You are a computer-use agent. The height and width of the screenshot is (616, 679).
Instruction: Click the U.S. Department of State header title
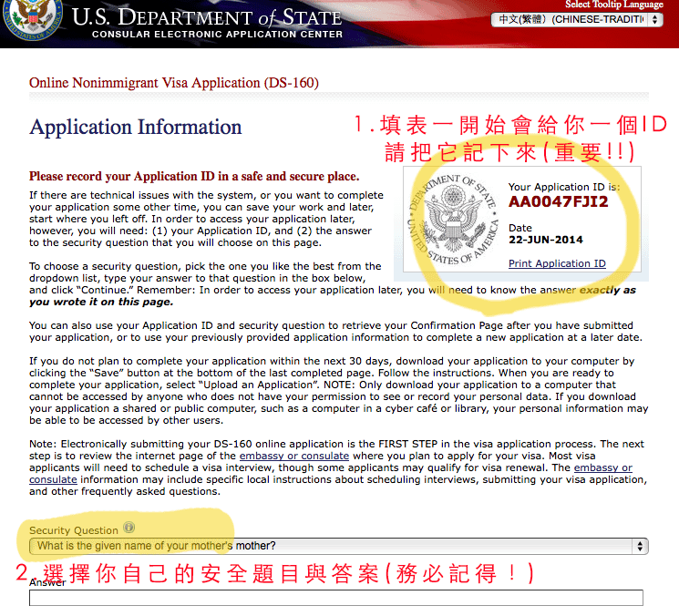click(207, 17)
